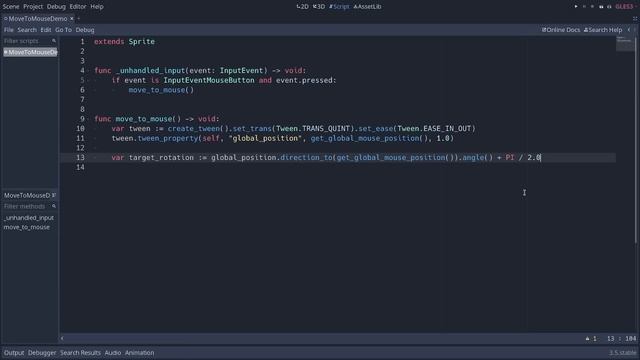Viewport: 640px width, 360px height.
Task: Click the 3.5.stable version label
Action: point(622,353)
